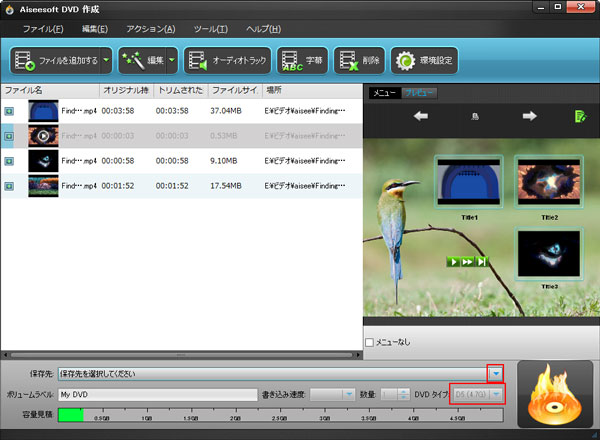Click path text in the 00:01:52 row
The image size is (600, 440).
(305, 186)
